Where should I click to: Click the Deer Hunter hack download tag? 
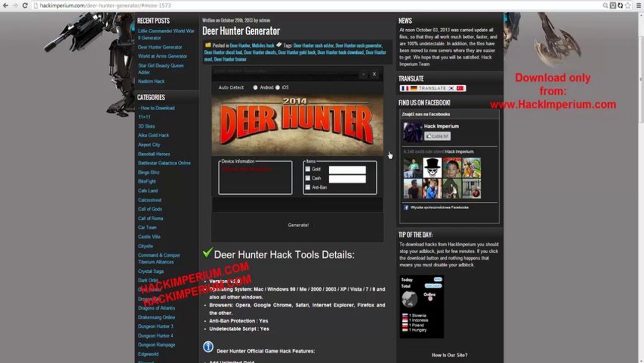coord(340,52)
